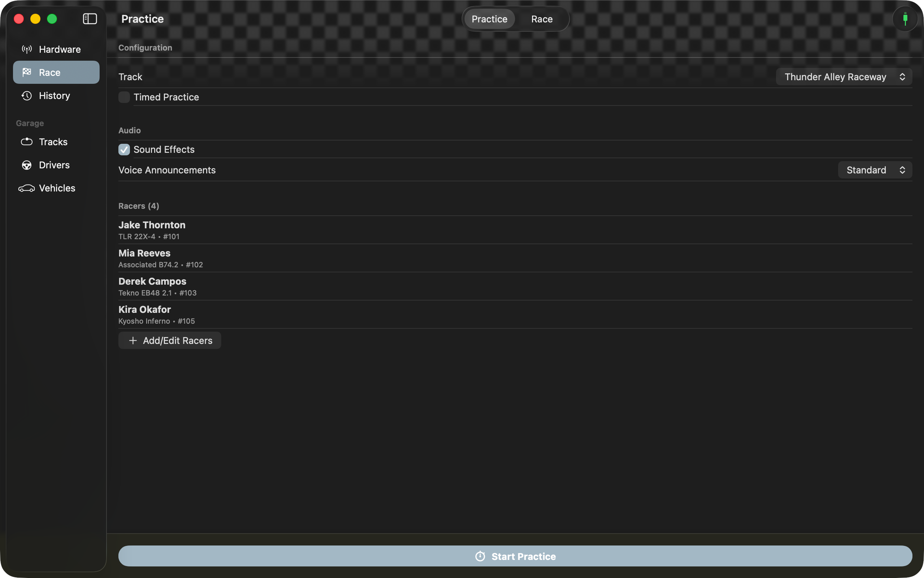924x578 pixels.
Task: Toggle the sidebar visibility icon
Action: point(90,19)
